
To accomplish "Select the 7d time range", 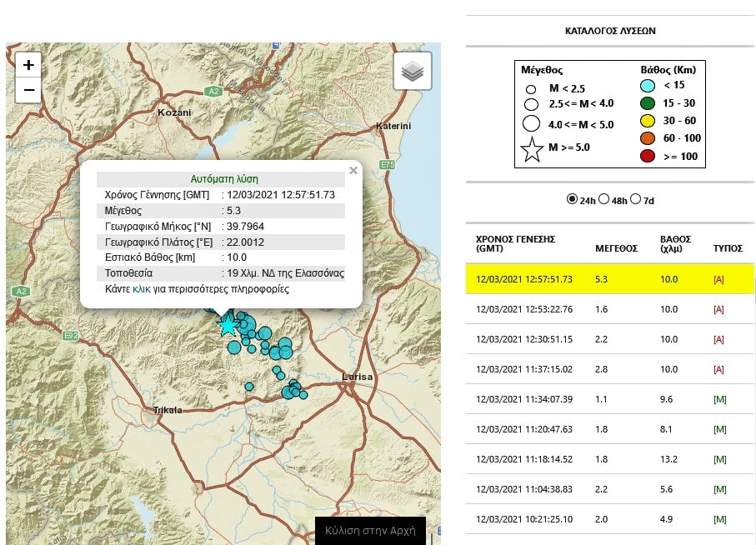I will 636,199.
